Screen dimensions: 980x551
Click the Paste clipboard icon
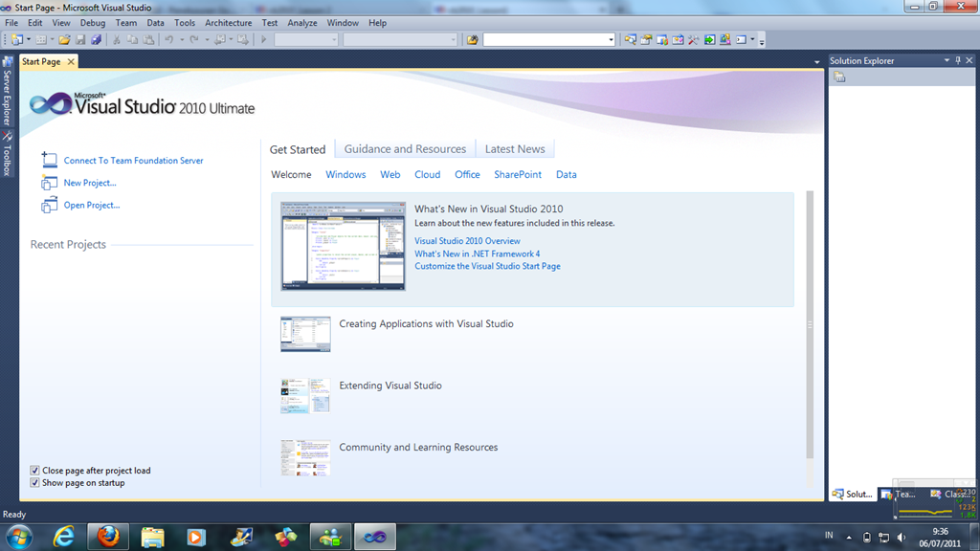click(148, 40)
